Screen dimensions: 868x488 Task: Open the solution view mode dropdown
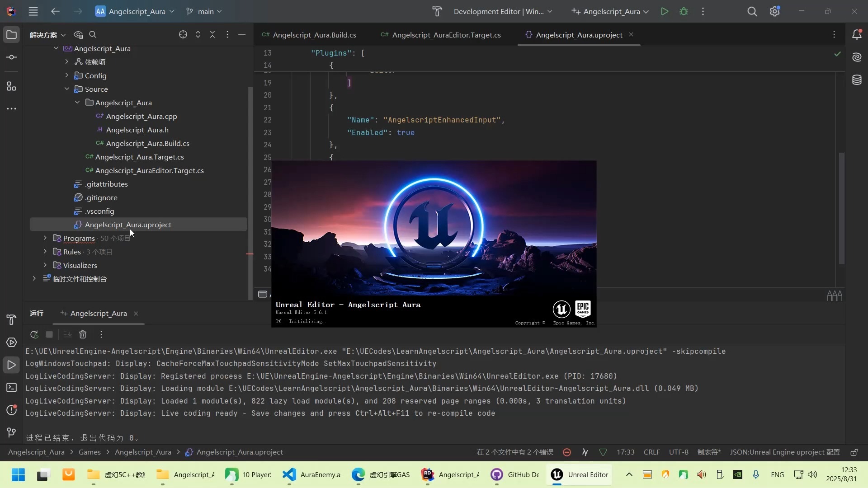click(47, 35)
